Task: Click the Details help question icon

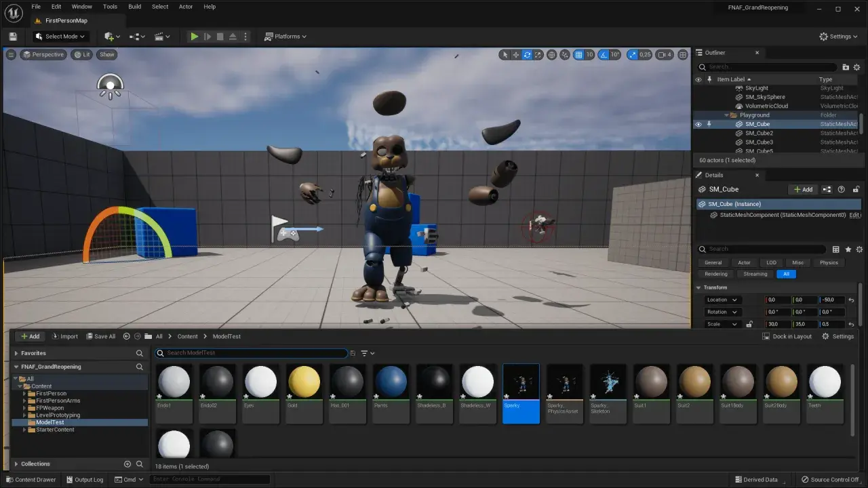Action: click(x=842, y=190)
